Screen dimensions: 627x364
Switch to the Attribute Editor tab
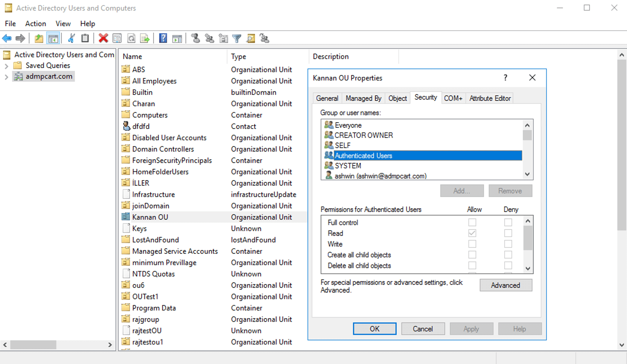(x=490, y=98)
